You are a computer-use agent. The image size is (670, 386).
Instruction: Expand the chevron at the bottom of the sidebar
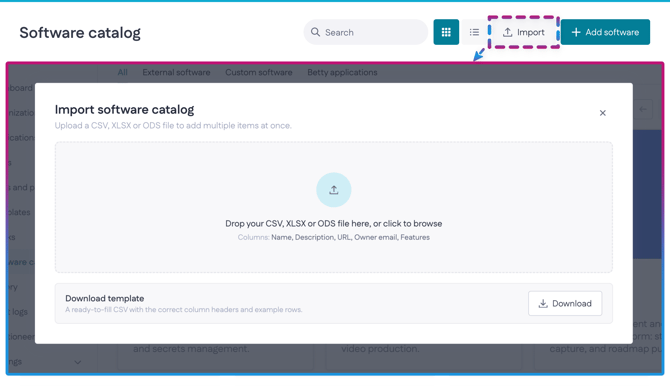click(78, 362)
